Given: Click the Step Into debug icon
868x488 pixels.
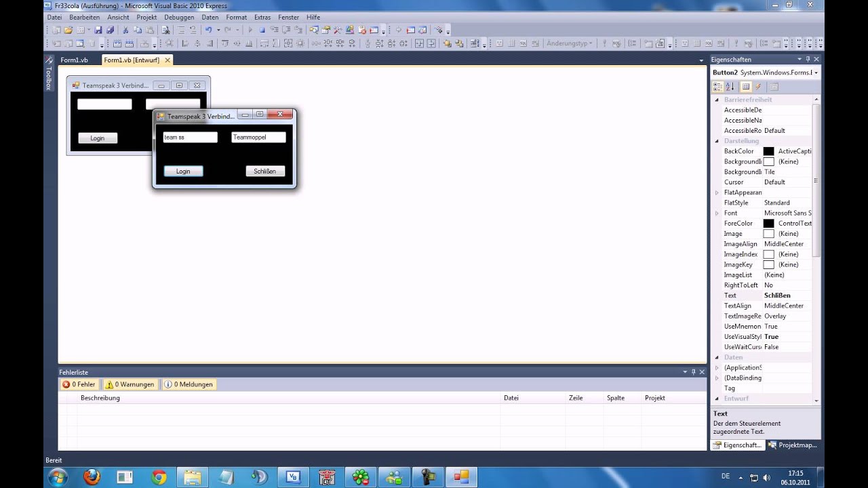Looking at the screenshot, I should coord(275,30).
